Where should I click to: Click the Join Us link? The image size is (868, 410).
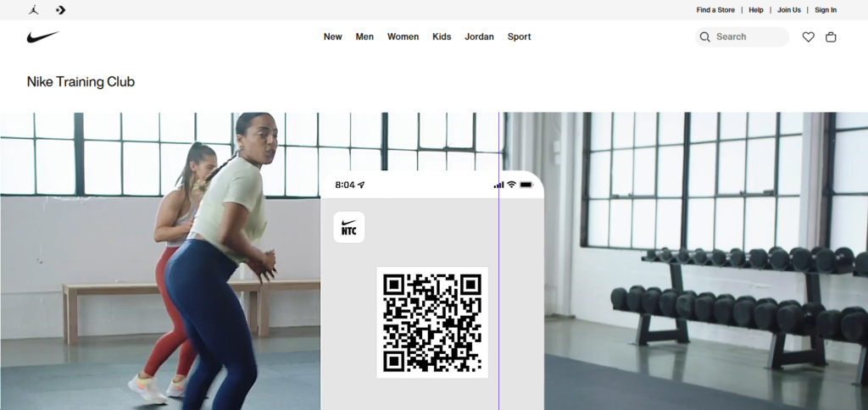789,10
